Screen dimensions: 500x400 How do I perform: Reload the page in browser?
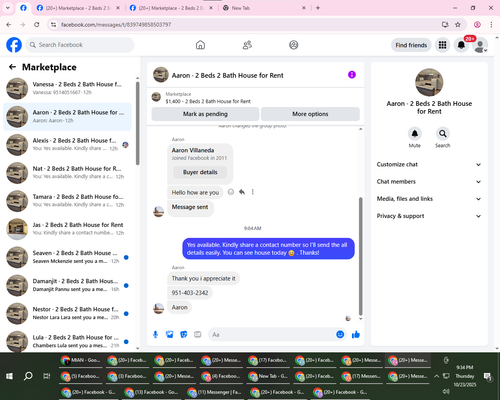[x=37, y=24]
